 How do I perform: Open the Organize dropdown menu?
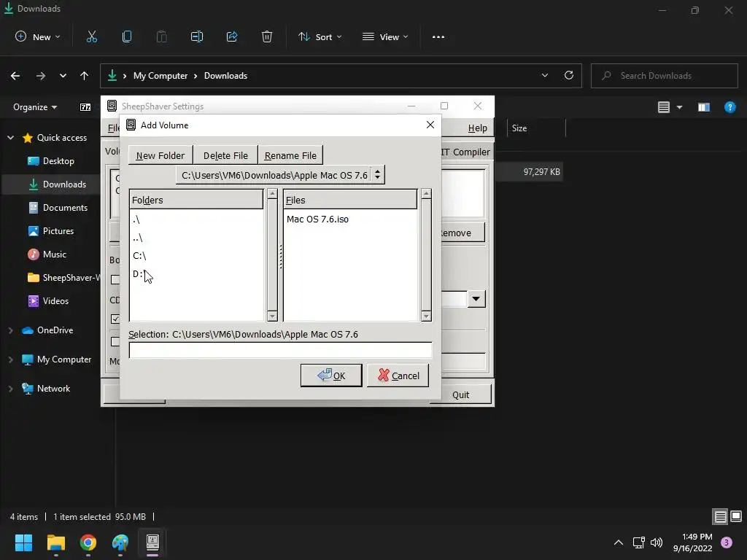(x=35, y=107)
